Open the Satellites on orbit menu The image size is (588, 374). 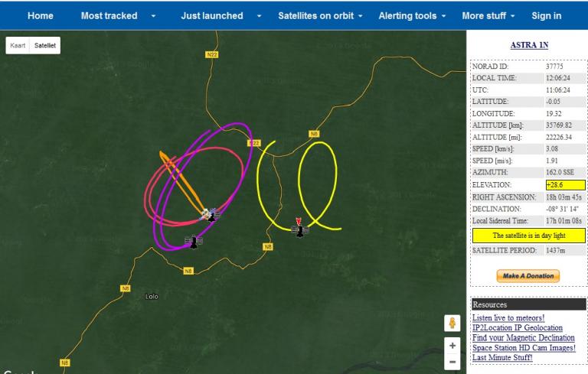(x=320, y=16)
